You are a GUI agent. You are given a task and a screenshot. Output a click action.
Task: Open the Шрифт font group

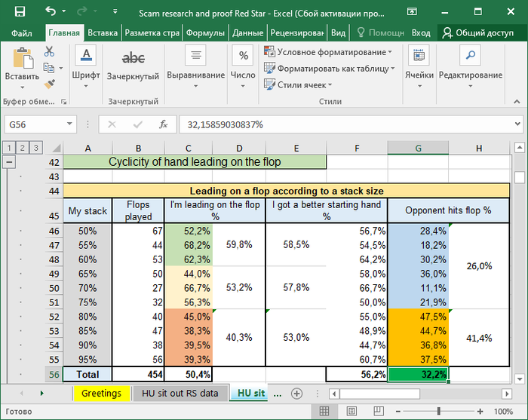(86, 67)
